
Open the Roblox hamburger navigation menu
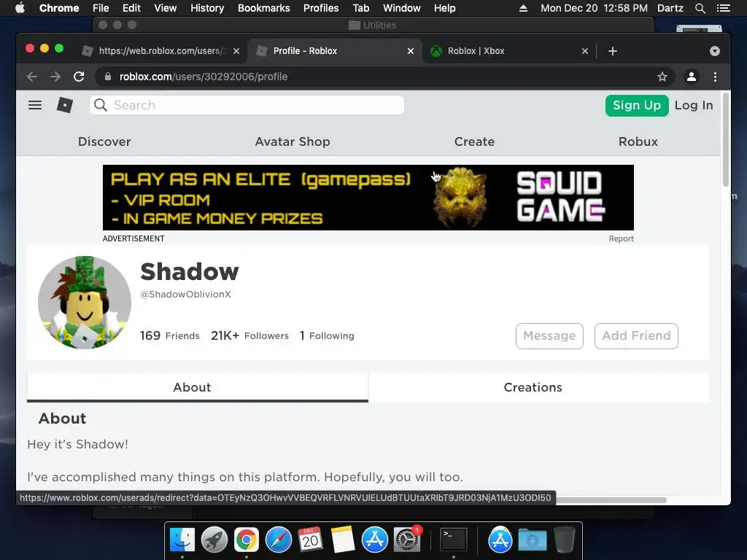click(x=35, y=105)
